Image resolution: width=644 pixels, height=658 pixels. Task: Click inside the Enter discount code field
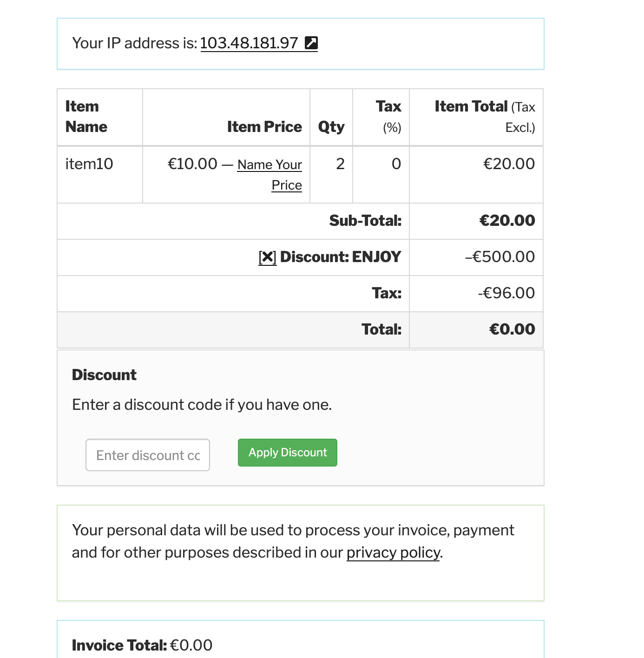click(147, 455)
